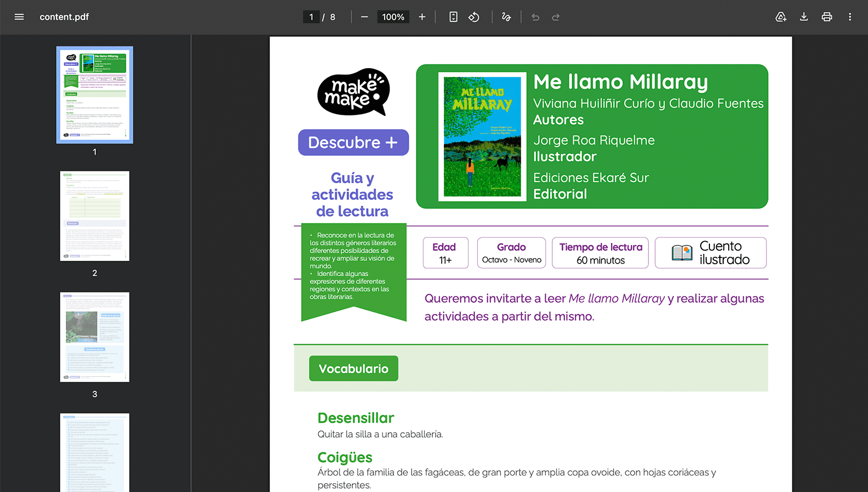Image resolution: width=868 pixels, height=492 pixels.
Task: Click the definition Quitar la silla a una caballería
Action: click(380, 434)
